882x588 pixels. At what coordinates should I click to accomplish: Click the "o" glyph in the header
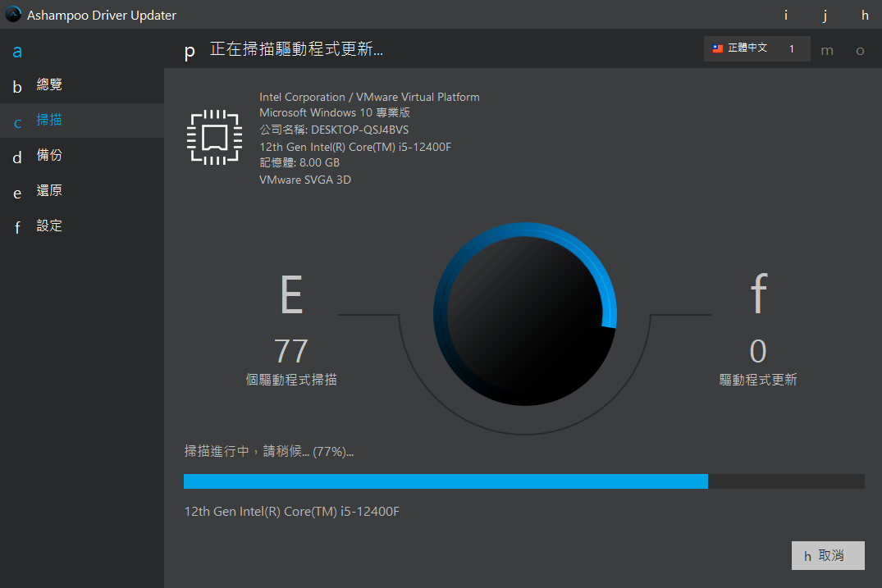(860, 51)
